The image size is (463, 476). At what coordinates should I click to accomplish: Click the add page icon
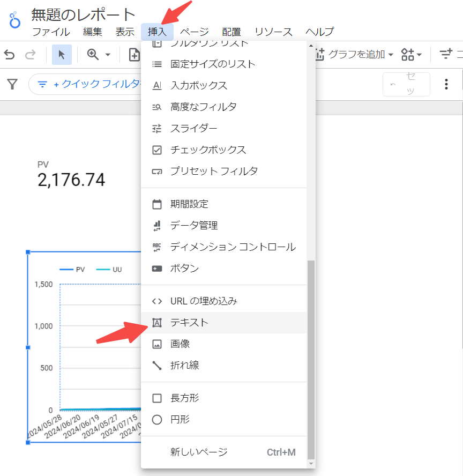(x=134, y=55)
